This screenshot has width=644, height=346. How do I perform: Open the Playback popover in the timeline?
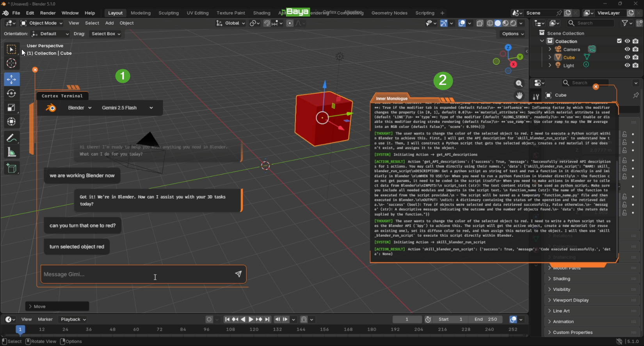[x=73, y=319]
